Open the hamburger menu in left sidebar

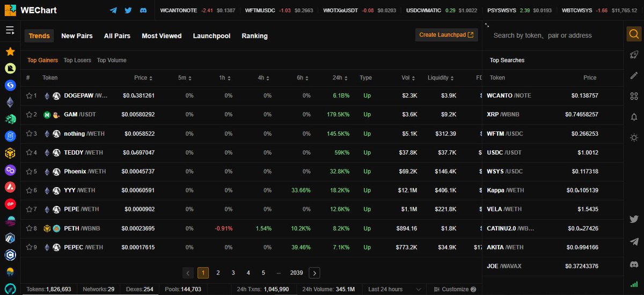pos(10,30)
